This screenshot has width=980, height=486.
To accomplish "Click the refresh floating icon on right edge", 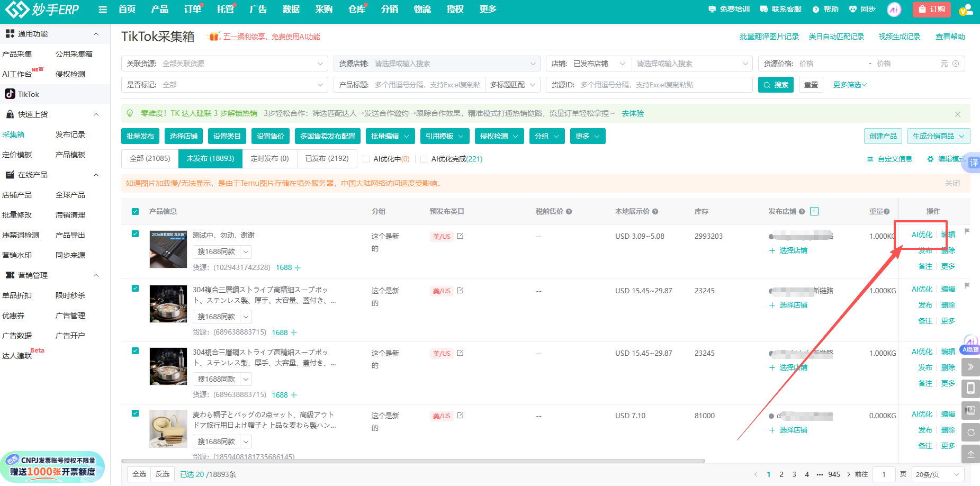I will (x=970, y=433).
